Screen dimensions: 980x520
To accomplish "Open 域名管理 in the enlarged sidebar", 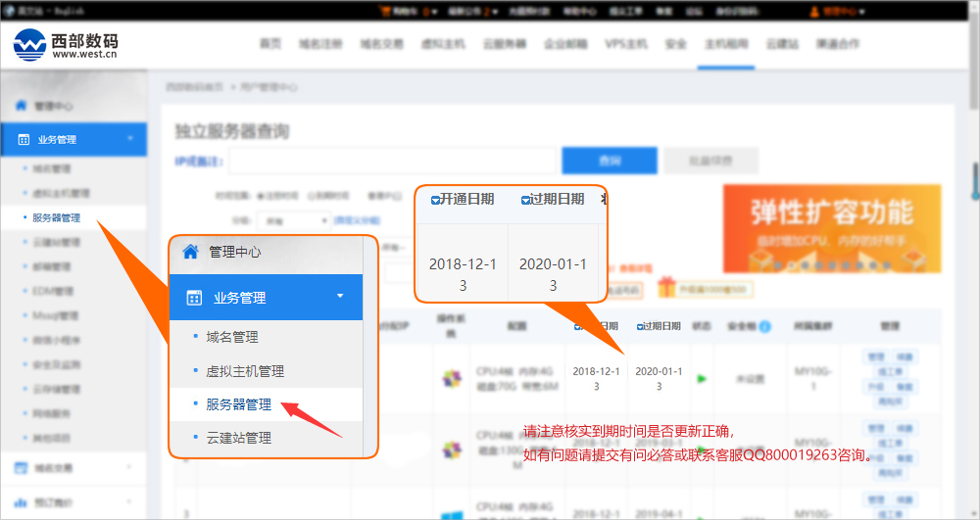I will [x=231, y=337].
